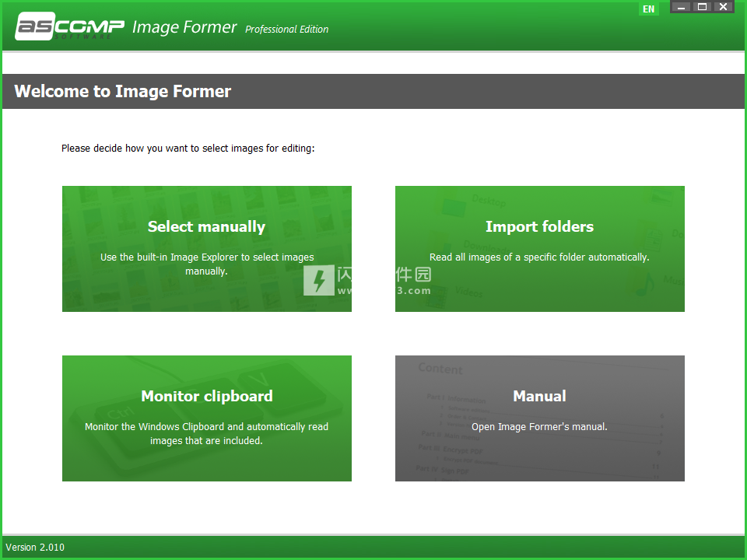
Task: Click the 'Please decide how you want' instruction
Action: pos(188,149)
